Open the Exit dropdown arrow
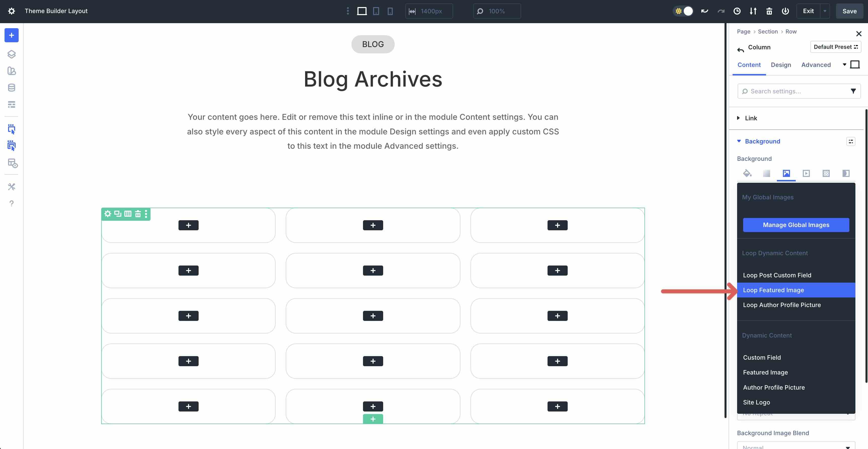 [824, 11]
